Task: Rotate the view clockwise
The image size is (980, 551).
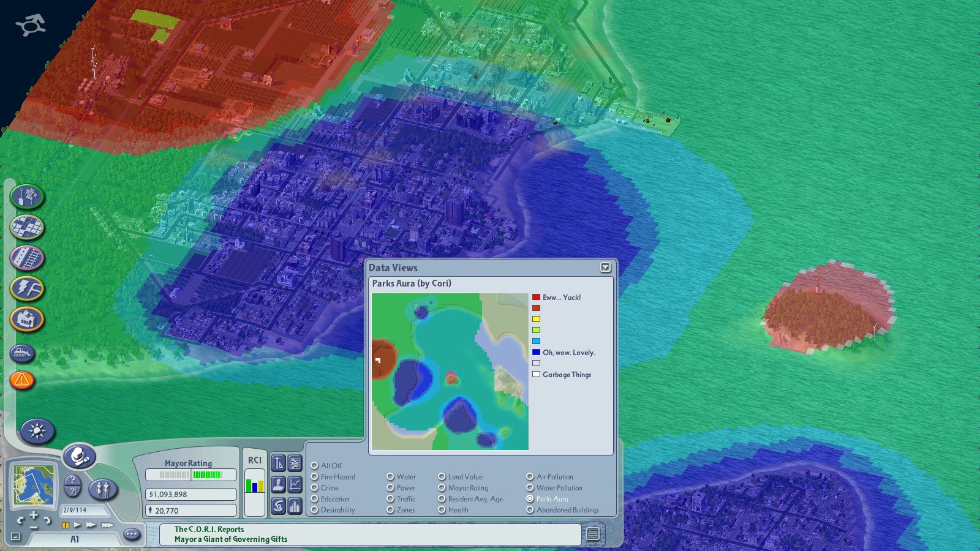Action: (x=47, y=520)
